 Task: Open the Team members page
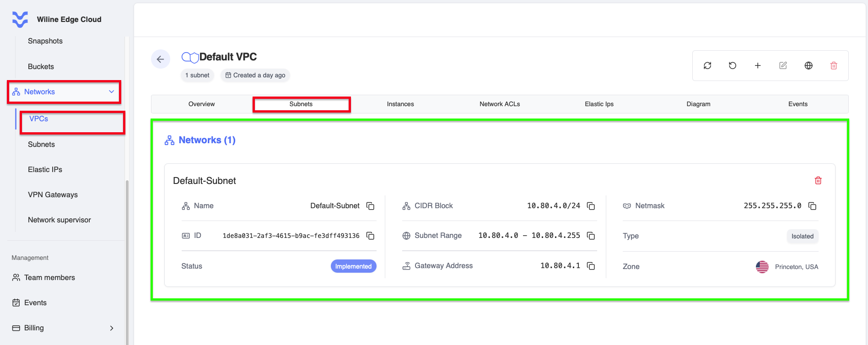click(49, 278)
